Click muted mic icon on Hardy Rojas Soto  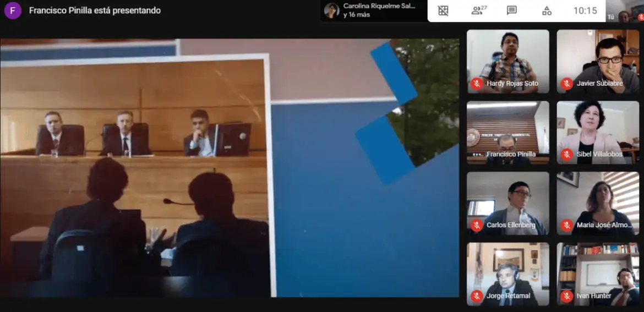click(477, 84)
